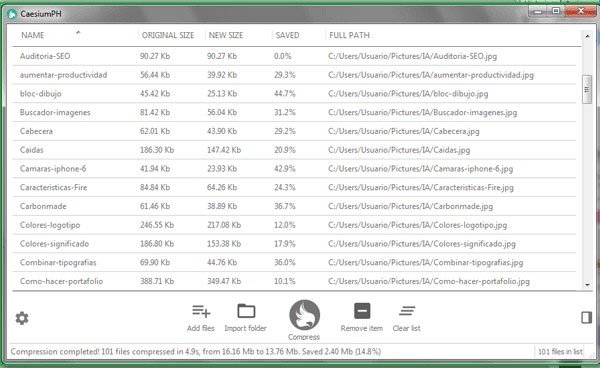Viewport: 600px width, 368px height.
Task: Select the Cabecera file row
Action: (x=294, y=131)
